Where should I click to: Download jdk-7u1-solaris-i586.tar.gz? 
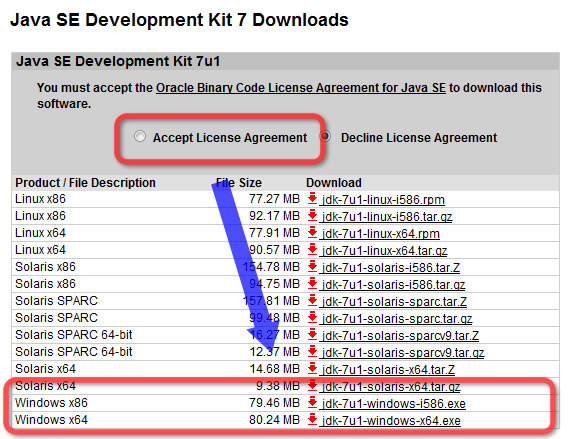coord(394,284)
